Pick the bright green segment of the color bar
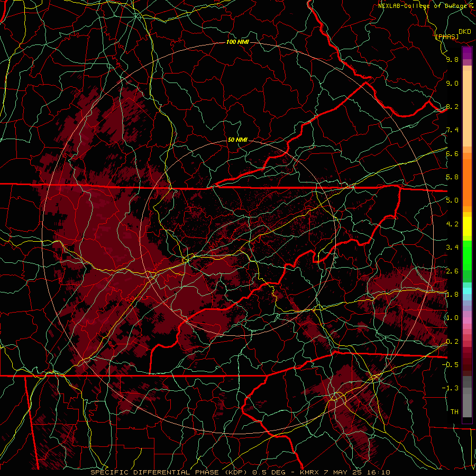The width and height of the screenshot is (476, 476). point(467,255)
